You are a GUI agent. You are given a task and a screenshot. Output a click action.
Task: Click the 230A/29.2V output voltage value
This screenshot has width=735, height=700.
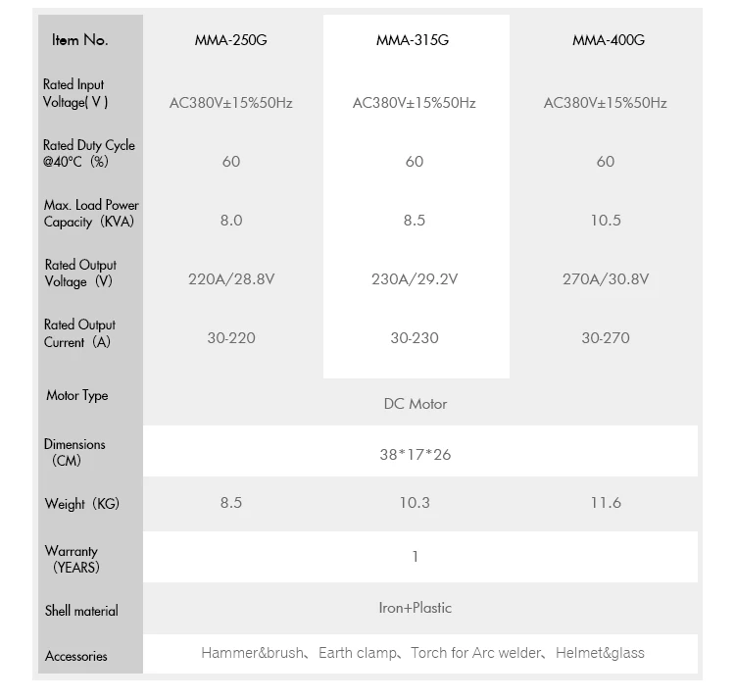click(415, 279)
